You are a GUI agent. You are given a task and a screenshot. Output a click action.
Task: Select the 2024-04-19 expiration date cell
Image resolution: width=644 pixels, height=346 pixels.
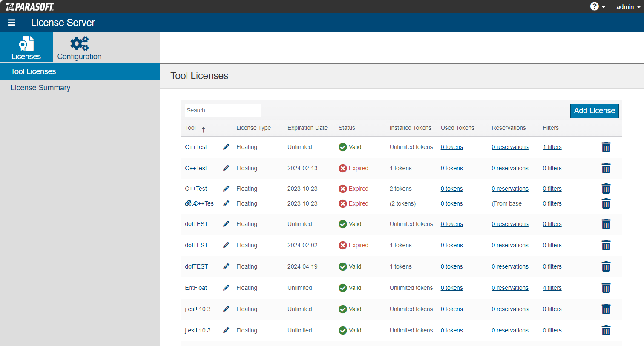pos(302,266)
